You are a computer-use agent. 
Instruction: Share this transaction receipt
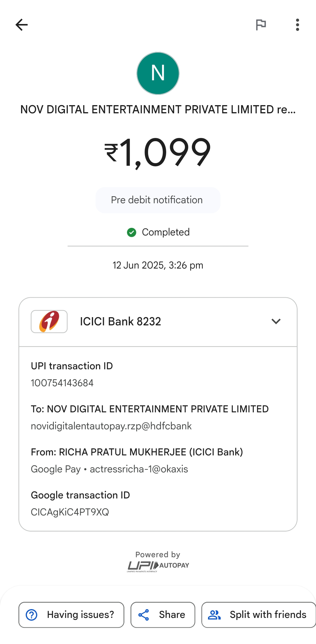[x=163, y=615]
